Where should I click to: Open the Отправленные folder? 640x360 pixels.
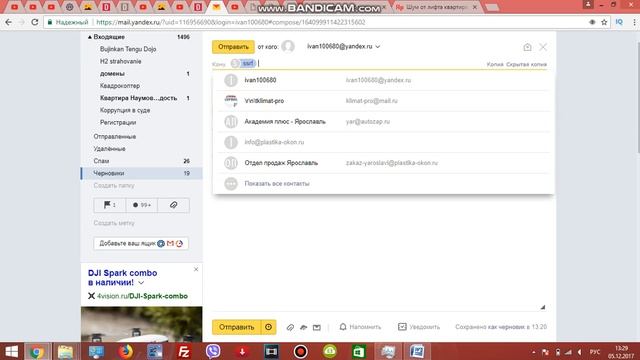click(x=115, y=136)
